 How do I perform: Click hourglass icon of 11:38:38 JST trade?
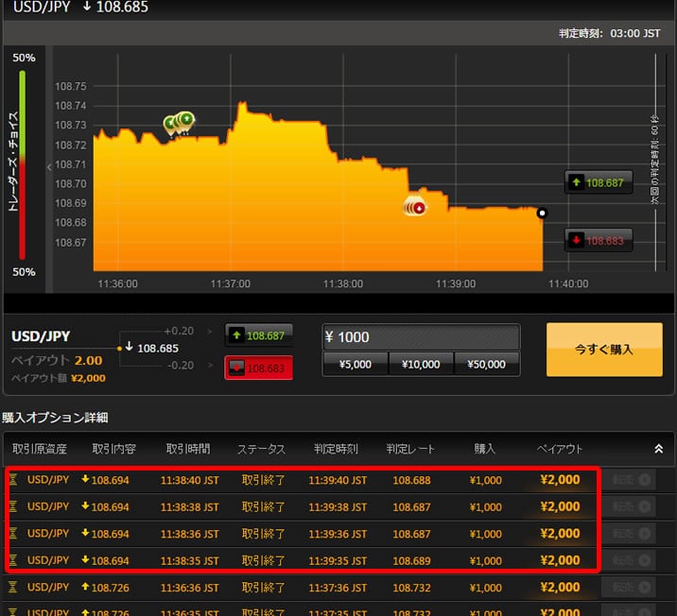click(13, 506)
